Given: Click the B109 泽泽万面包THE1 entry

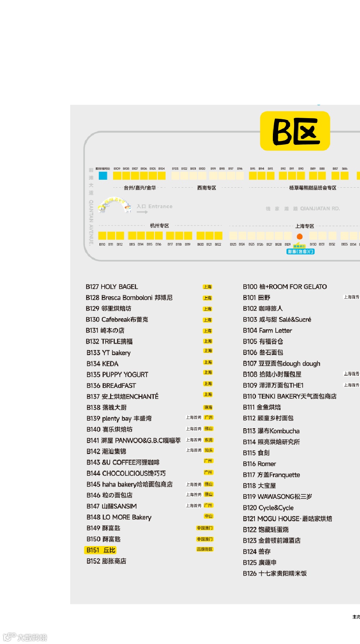Looking at the screenshot, I should click(x=273, y=385).
